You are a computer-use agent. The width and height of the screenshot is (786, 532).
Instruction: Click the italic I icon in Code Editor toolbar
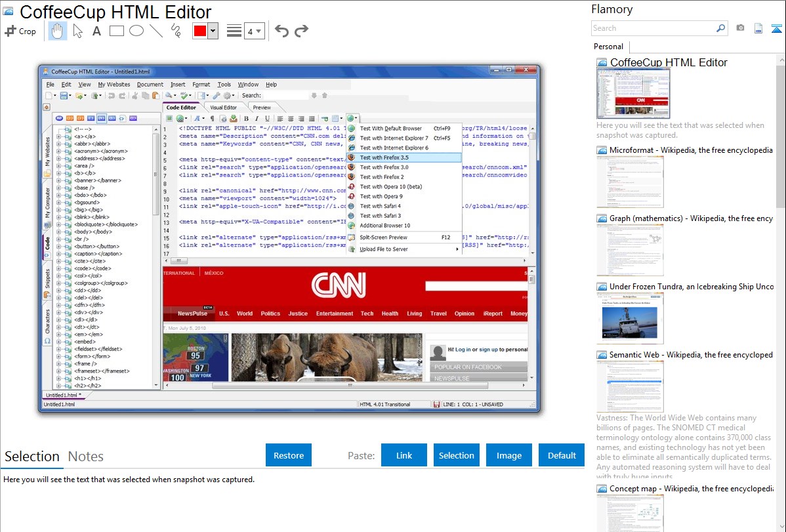pos(257,119)
